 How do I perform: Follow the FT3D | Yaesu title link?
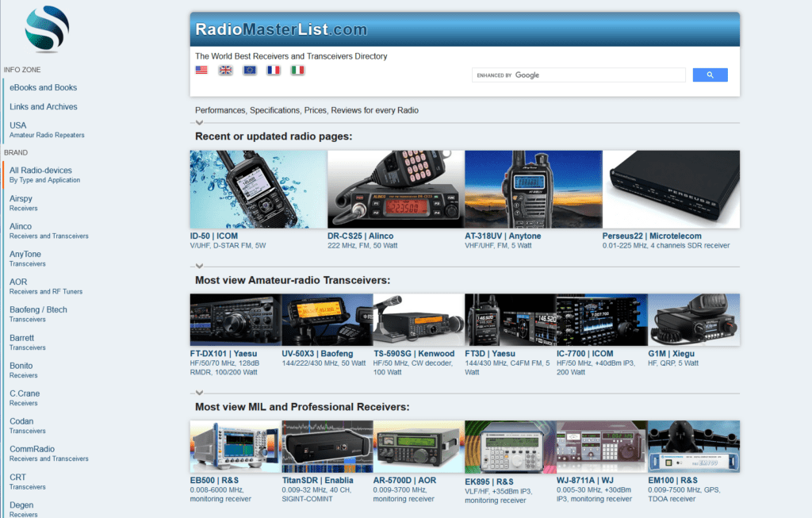tap(490, 354)
